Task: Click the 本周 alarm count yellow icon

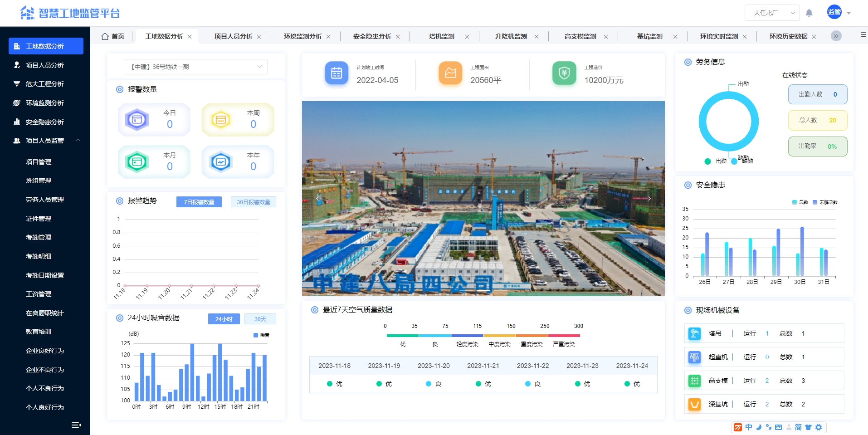Action: [x=221, y=120]
